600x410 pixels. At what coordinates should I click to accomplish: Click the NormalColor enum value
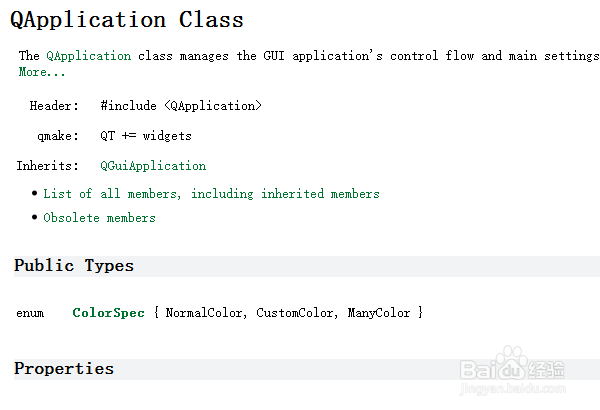[x=204, y=313]
